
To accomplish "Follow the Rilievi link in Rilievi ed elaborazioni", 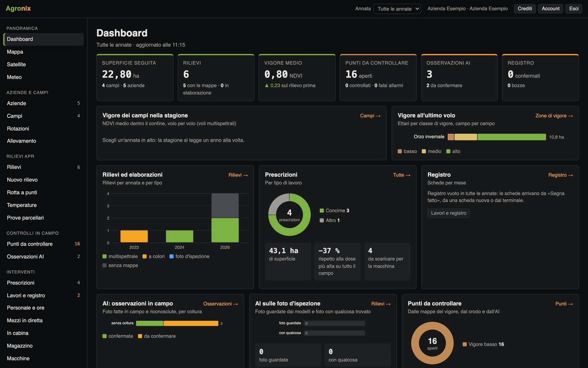I will click(x=238, y=175).
